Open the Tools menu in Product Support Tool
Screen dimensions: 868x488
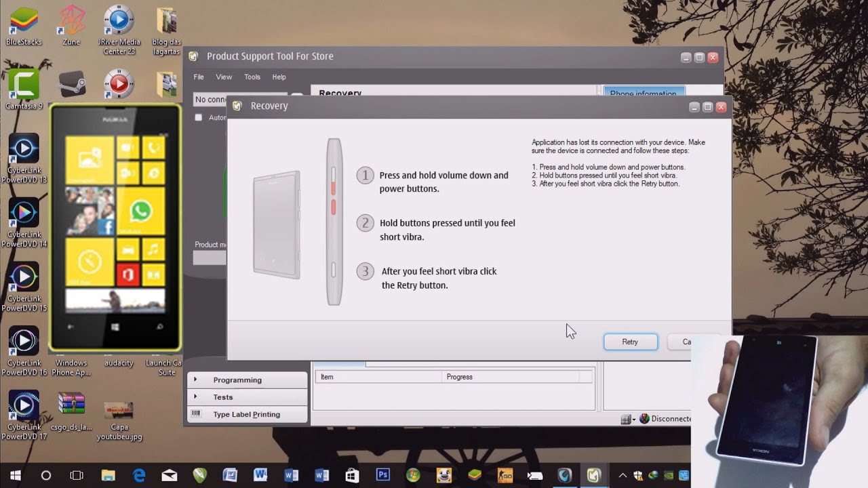point(252,77)
